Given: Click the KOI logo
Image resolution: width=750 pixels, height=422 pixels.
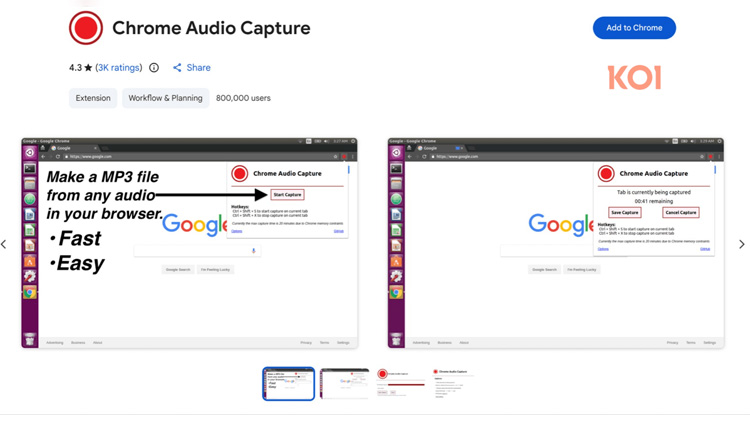Looking at the screenshot, I should (634, 78).
